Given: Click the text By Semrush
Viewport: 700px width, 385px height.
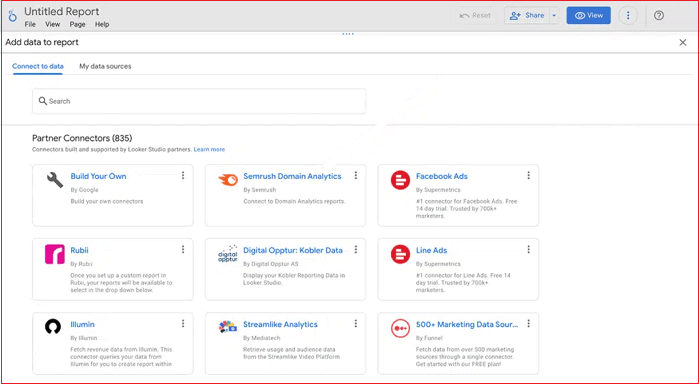Looking at the screenshot, I should (x=260, y=190).
